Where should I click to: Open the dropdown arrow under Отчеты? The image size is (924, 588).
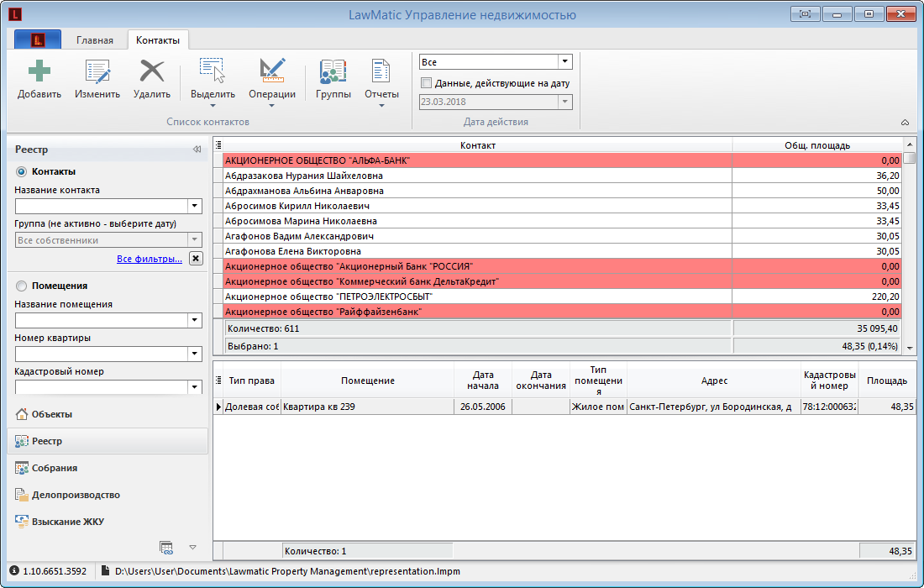point(381,106)
